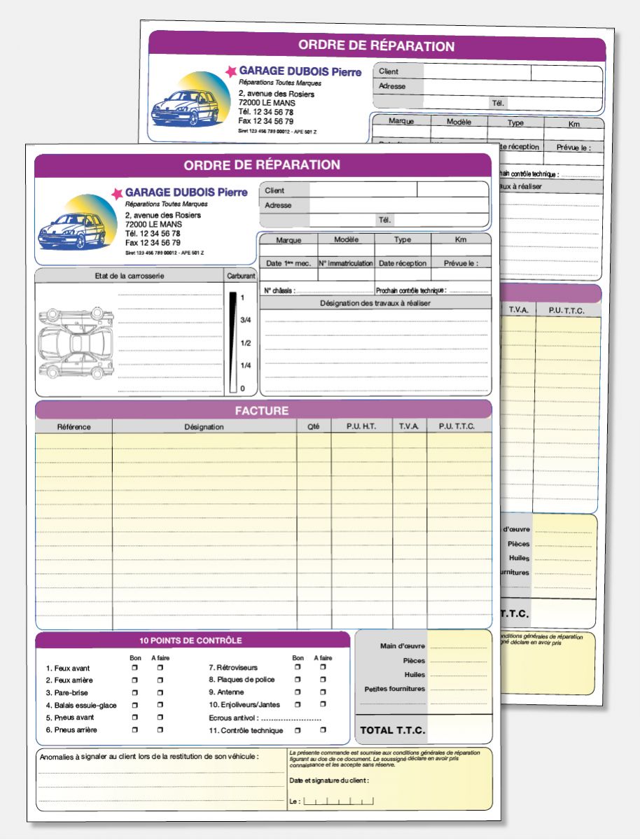
Task: Click Désignation des travaux à réaliser header
Action: (375, 303)
